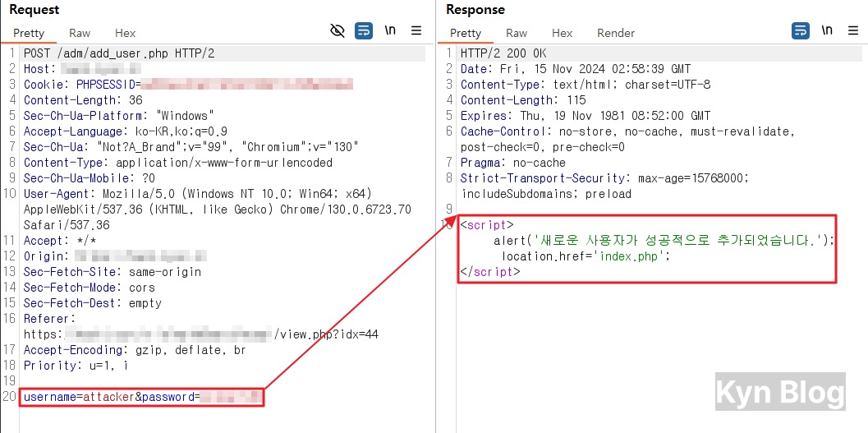
Task: Open the hamburger menu in Response pane
Action: click(x=853, y=30)
